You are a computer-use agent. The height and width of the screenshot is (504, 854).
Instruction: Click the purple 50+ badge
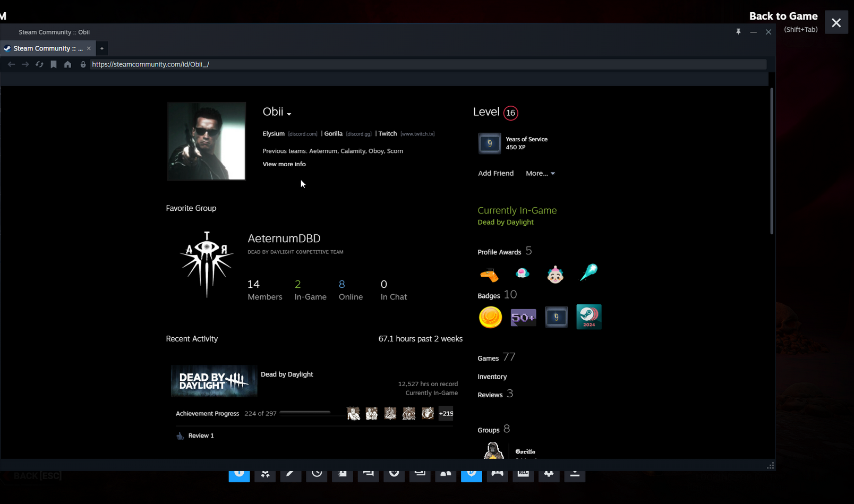(523, 318)
